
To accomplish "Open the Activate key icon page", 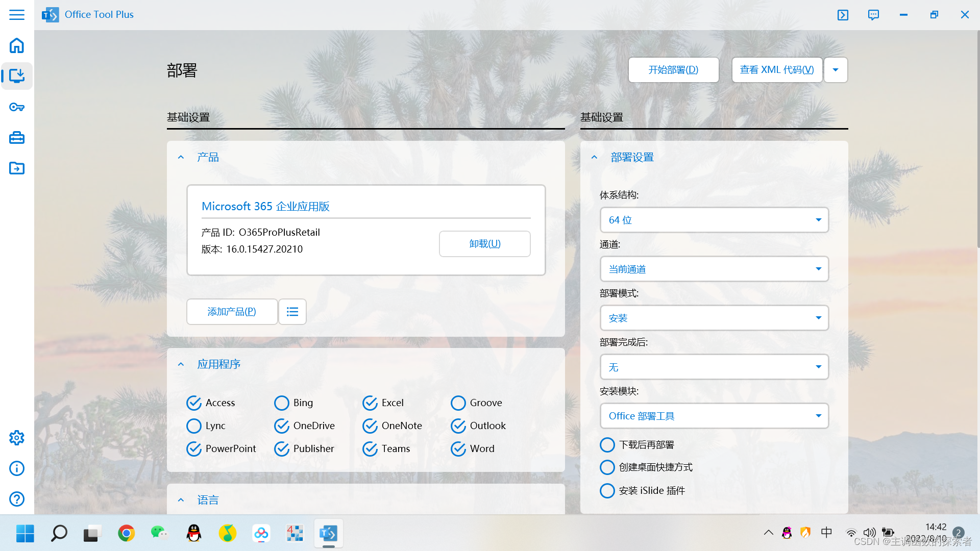I will [x=17, y=107].
